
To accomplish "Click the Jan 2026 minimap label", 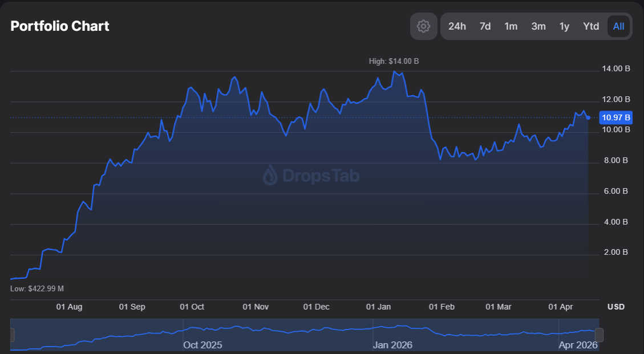I will click(x=392, y=345).
